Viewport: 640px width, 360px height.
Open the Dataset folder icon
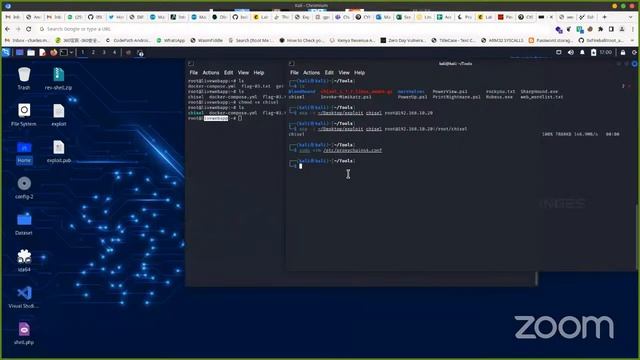[24, 224]
